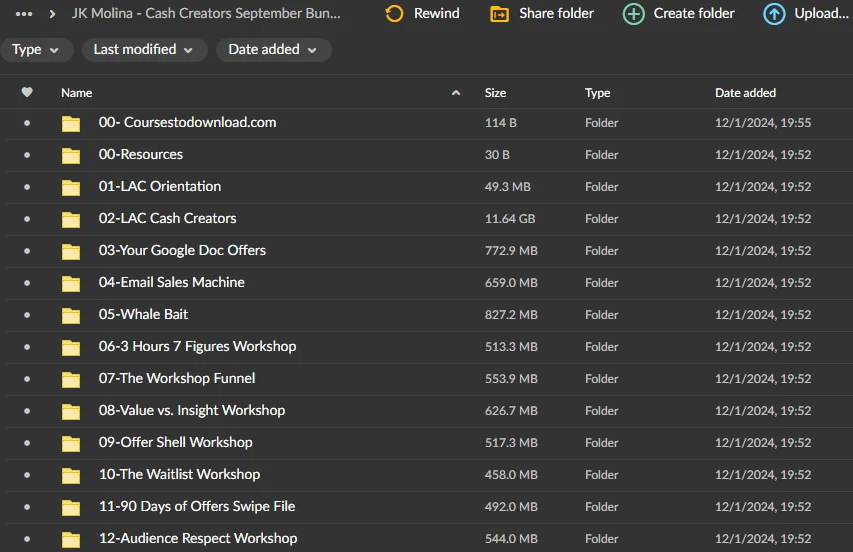Click the Upload arrow icon
The width and height of the screenshot is (853, 552).
click(774, 14)
